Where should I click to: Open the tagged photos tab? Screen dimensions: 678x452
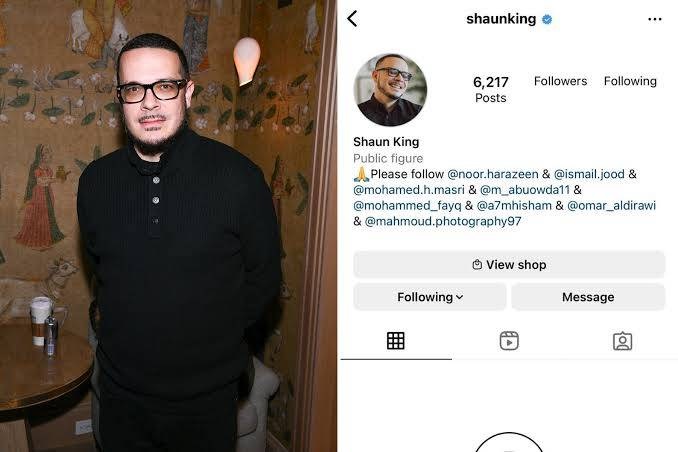pos(622,341)
